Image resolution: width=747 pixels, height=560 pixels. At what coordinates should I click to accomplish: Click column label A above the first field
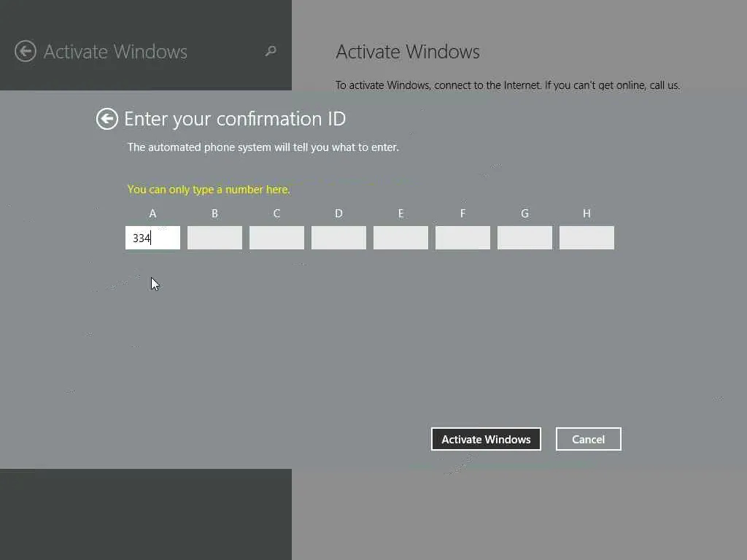[153, 214]
